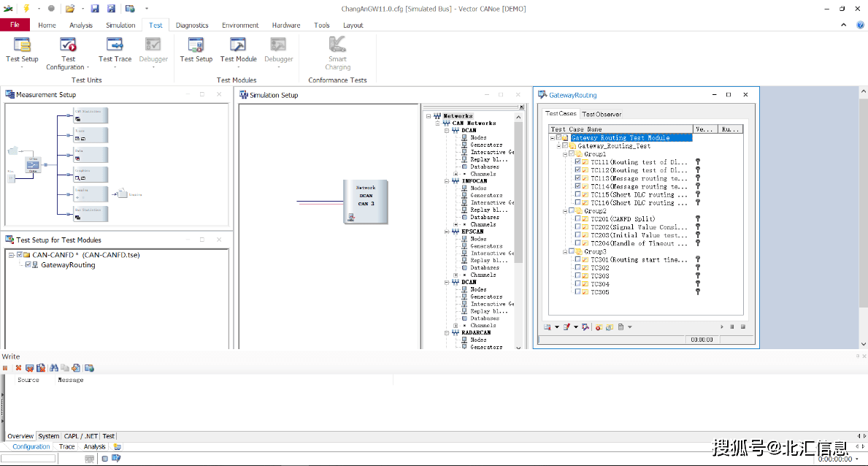Image resolution: width=868 pixels, height=466 pixels.
Task: Click the binoculars find icon in Write window
Action: point(54,368)
